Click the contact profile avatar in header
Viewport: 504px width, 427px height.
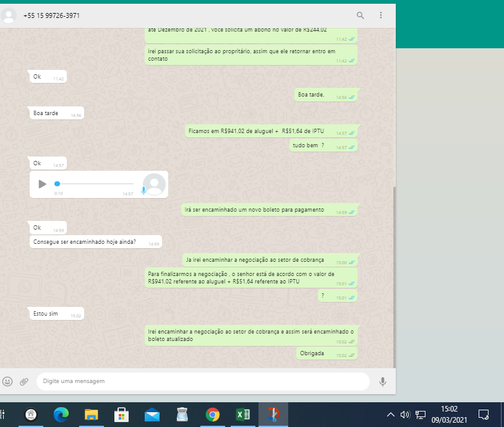[7, 15]
